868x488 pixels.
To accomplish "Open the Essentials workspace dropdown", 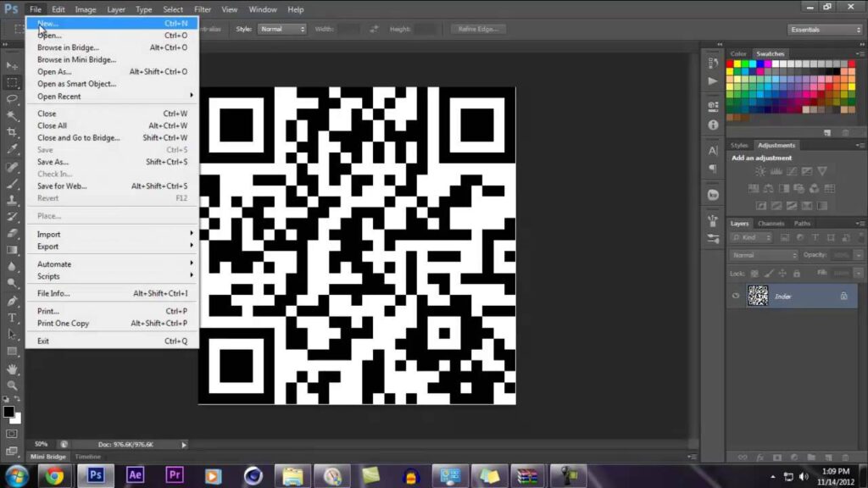I will [x=824, y=30].
